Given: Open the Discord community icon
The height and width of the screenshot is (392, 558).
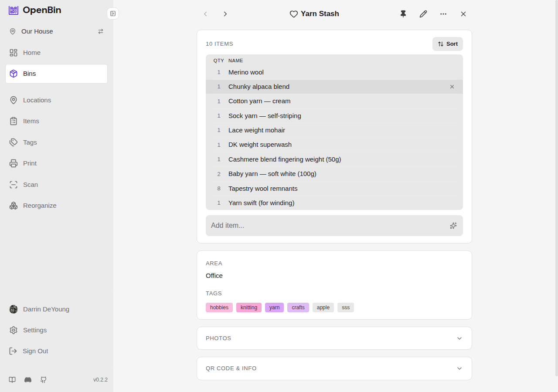Looking at the screenshot, I should tap(28, 380).
